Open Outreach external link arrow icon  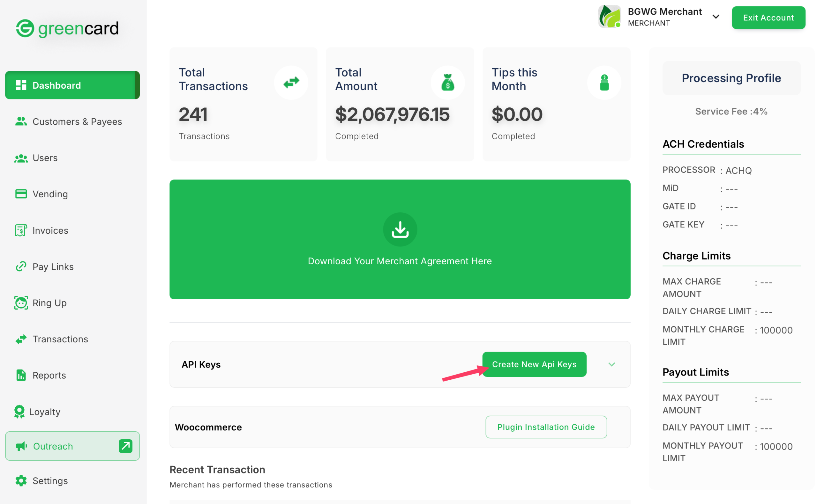pyautogui.click(x=125, y=446)
